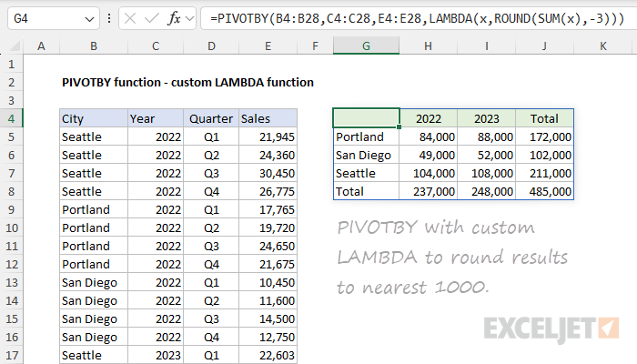Click the 'Quarter' header cell

tap(211, 118)
